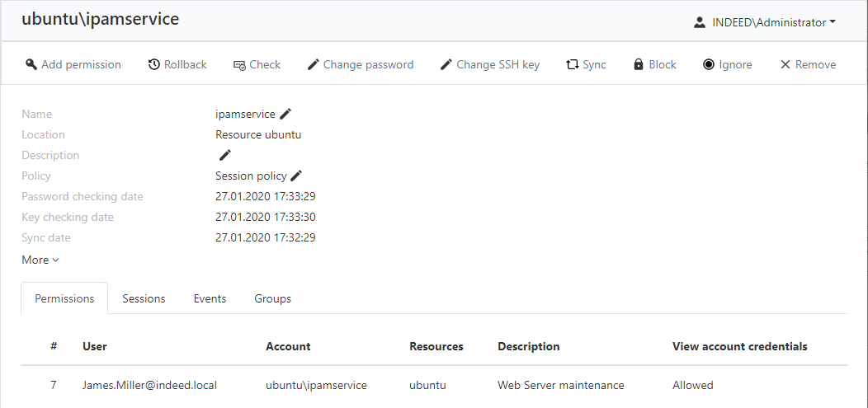Select the Permissions tab
This screenshot has width=868, height=408.
click(64, 298)
